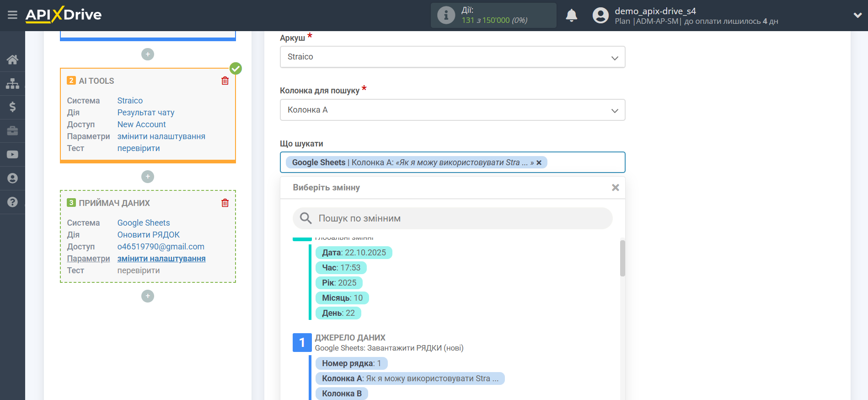Open Результат чату action link
The width and height of the screenshot is (868, 400).
[146, 113]
